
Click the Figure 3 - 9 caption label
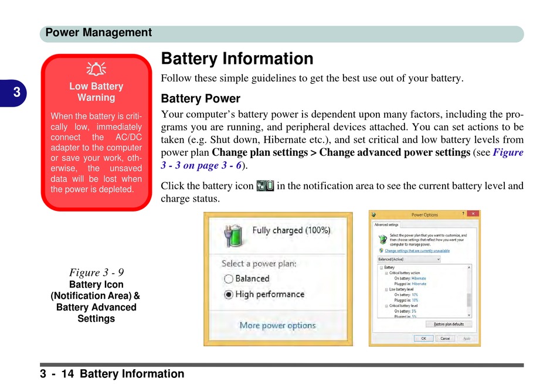(x=96, y=272)
